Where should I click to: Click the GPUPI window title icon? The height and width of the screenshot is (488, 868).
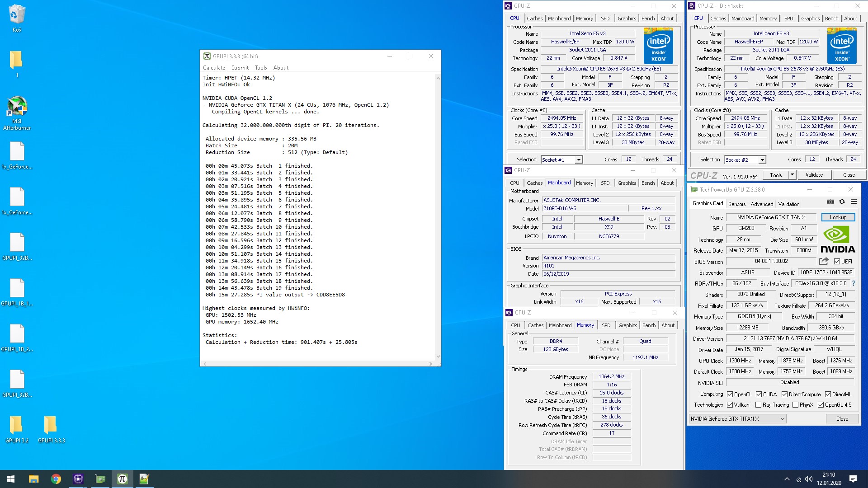207,56
